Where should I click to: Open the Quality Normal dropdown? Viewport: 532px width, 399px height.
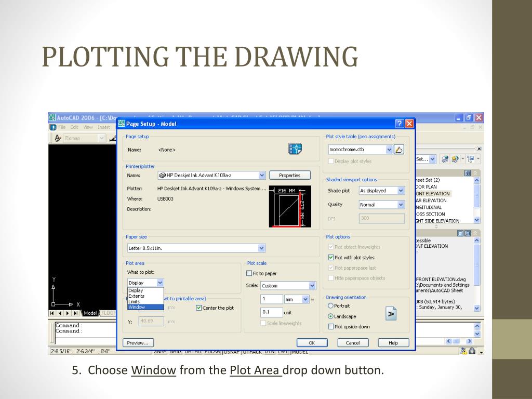401,205
